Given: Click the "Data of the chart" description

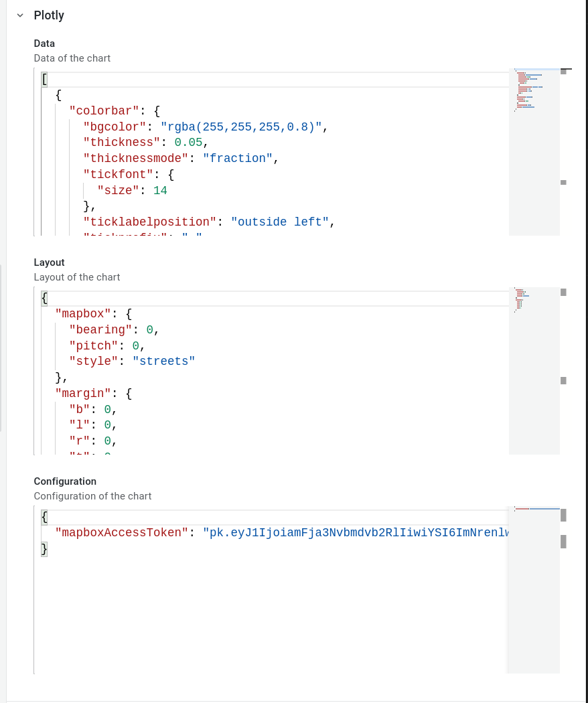Looking at the screenshot, I should pyautogui.click(x=72, y=58).
